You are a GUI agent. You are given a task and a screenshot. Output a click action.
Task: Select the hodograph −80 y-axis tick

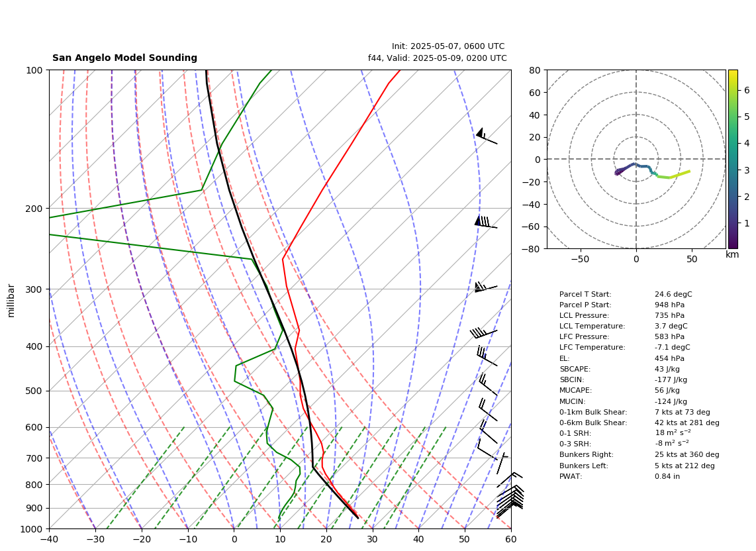[532, 249]
